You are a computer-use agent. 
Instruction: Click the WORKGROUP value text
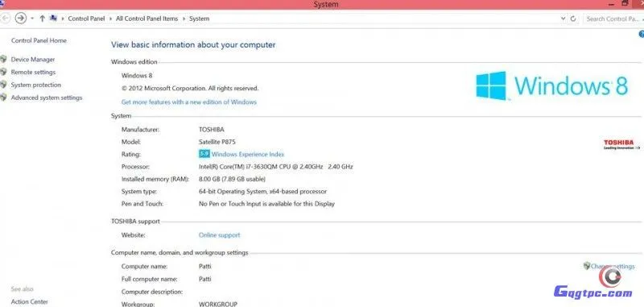218,304
